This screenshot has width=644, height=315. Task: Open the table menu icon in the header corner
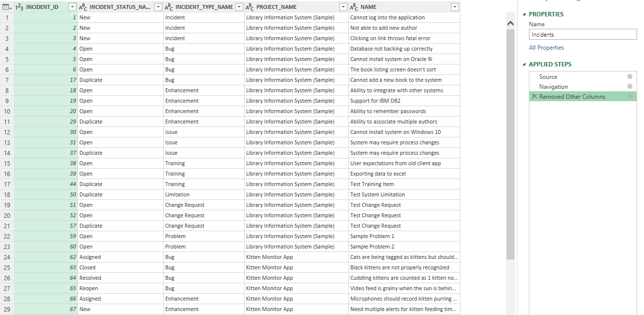tap(7, 7)
